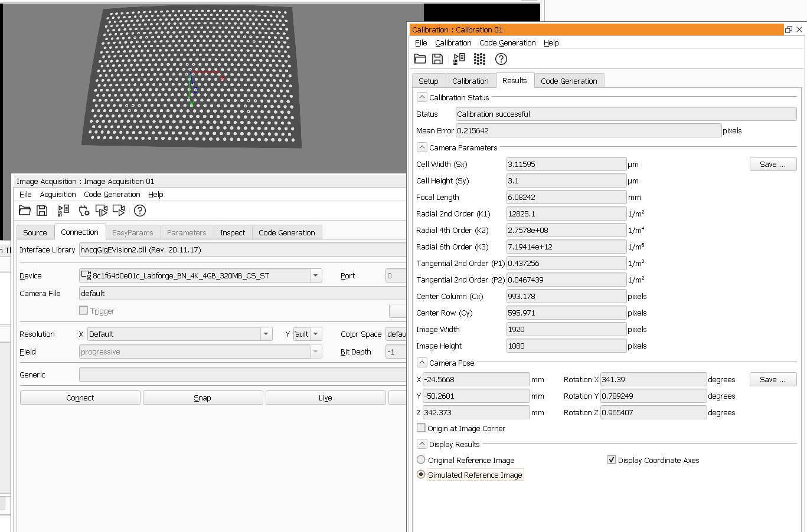Click the calibration plate dot-grid icon
Image resolution: width=807 pixels, height=532 pixels.
479,59
